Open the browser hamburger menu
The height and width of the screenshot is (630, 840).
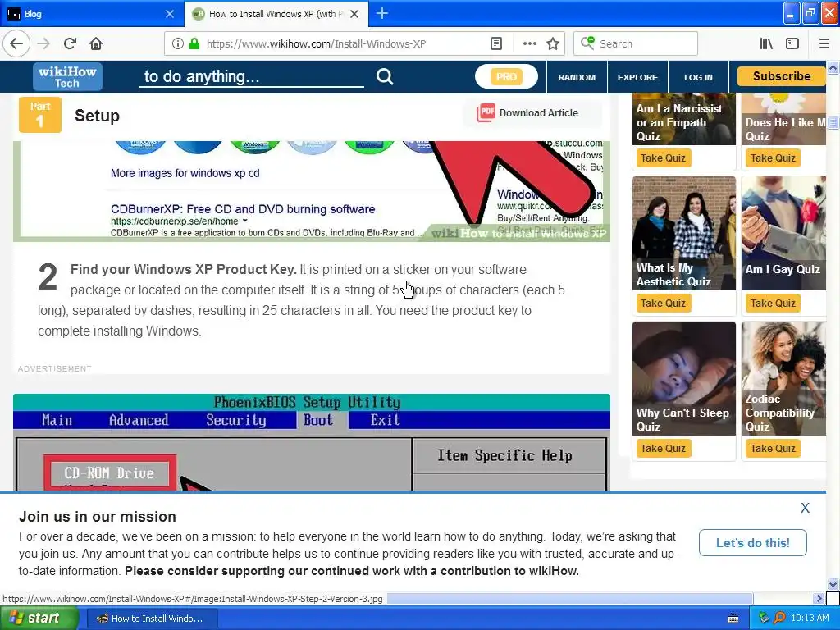pyautogui.click(x=824, y=44)
